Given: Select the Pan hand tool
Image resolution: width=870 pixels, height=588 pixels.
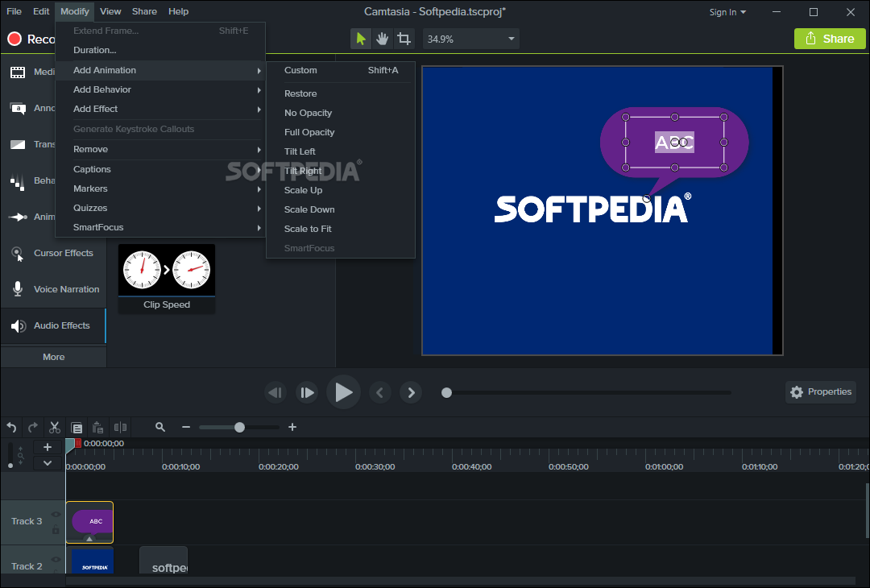Looking at the screenshot, I should coord(383,39).
